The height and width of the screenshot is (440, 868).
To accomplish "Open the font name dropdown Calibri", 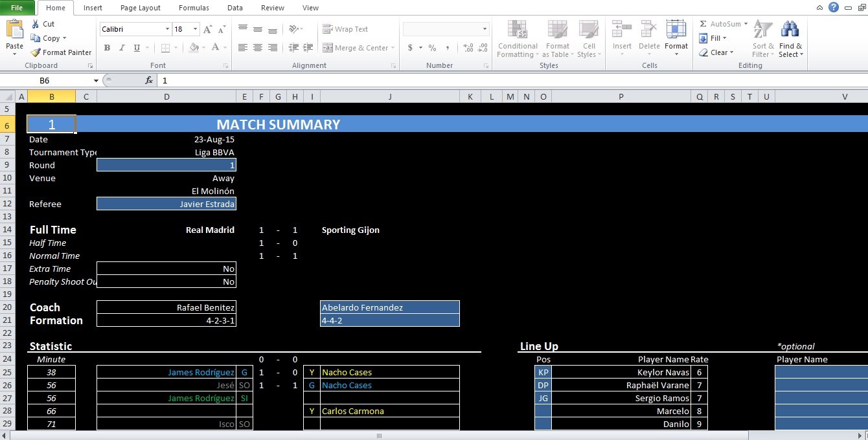I will [x=166, y=29].
